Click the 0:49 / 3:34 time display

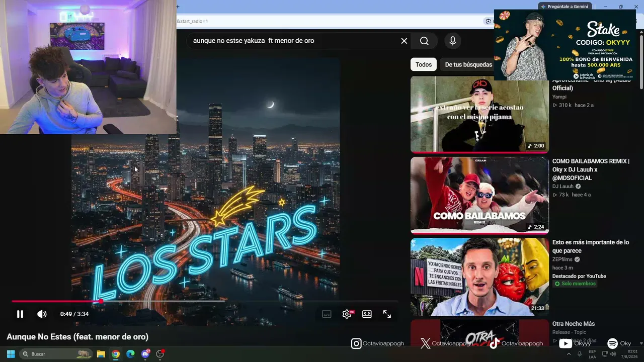[x=74, y=314]
